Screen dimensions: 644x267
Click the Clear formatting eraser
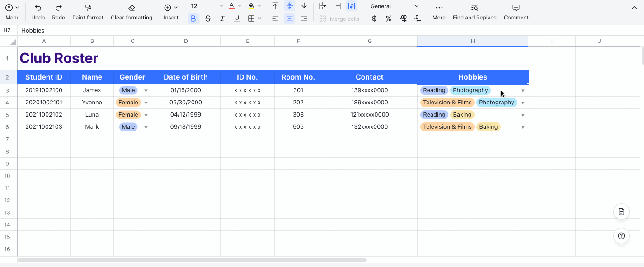coord(132,8)
